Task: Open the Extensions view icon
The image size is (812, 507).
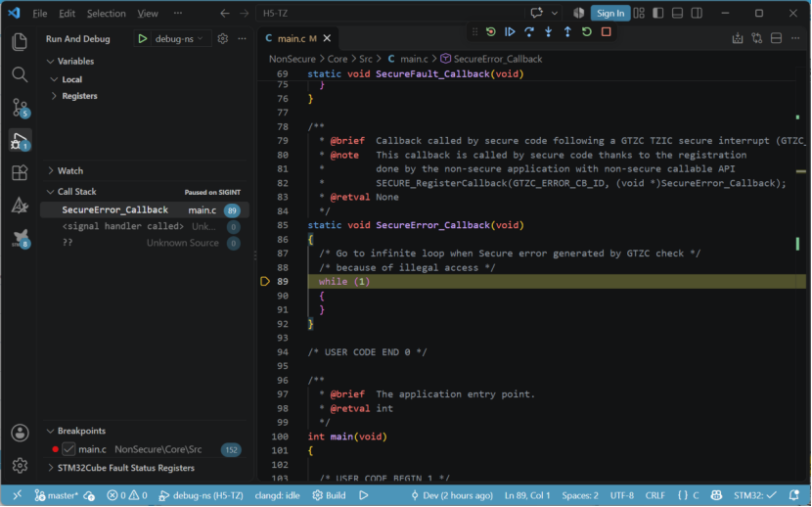Action: [x=20, y=172]
